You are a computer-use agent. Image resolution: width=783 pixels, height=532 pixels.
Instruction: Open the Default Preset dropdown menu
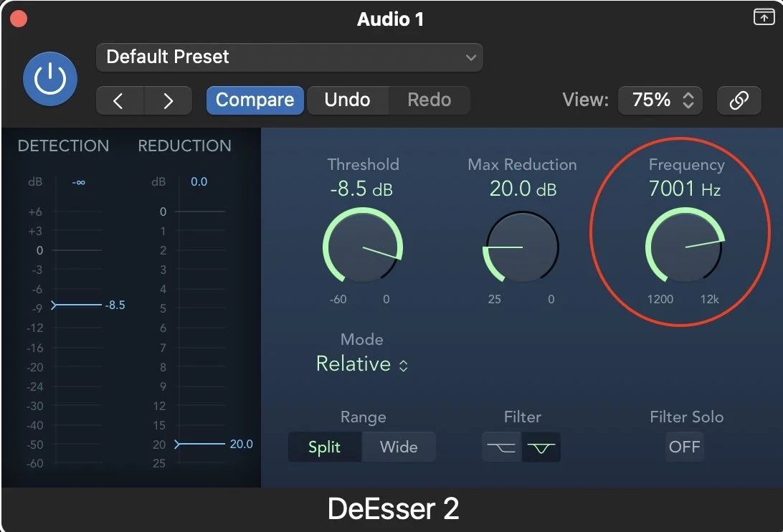(290, 57)
